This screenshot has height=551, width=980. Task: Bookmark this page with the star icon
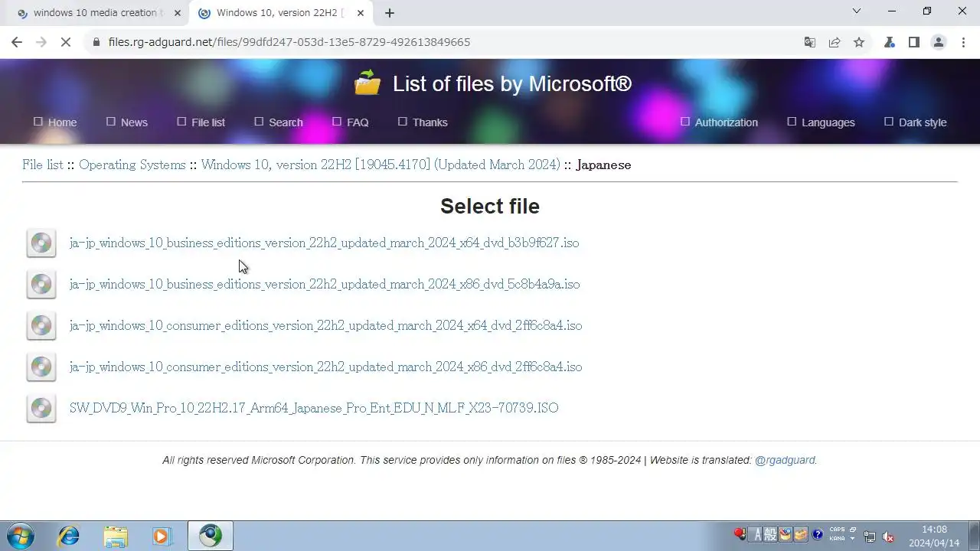859,42
